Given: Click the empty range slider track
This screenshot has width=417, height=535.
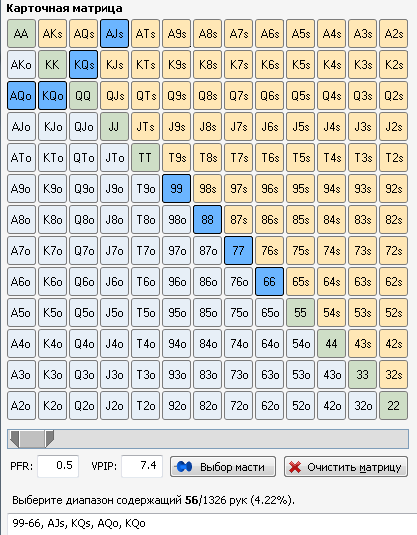Looking at the screenshot, I should tap(231, 439).
